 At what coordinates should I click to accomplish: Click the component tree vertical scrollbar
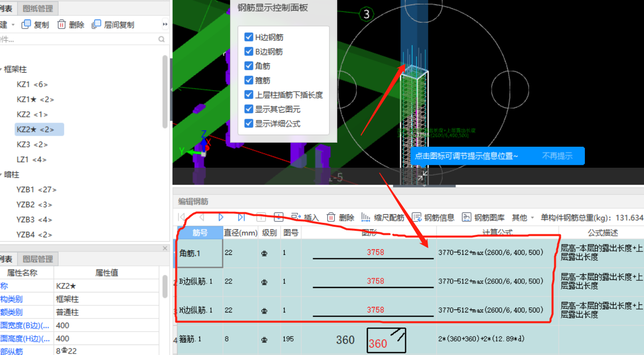pyautogui.click(x=165, y=93)
